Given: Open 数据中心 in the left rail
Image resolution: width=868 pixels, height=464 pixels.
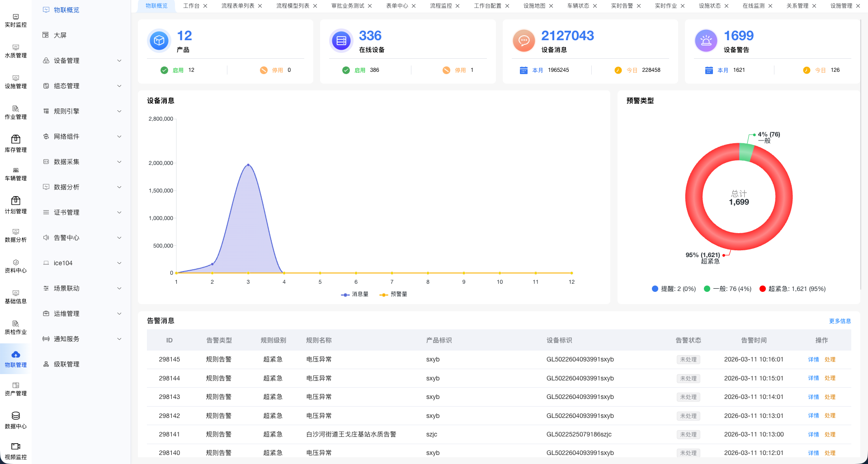Looking at the screenshot, I should [x=15, y=420].
